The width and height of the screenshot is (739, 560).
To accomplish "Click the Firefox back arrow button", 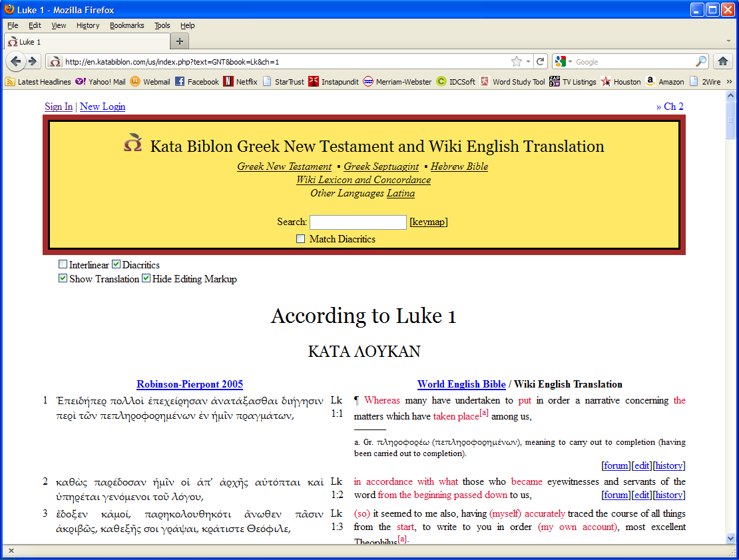I will click(x=16, y=61).
